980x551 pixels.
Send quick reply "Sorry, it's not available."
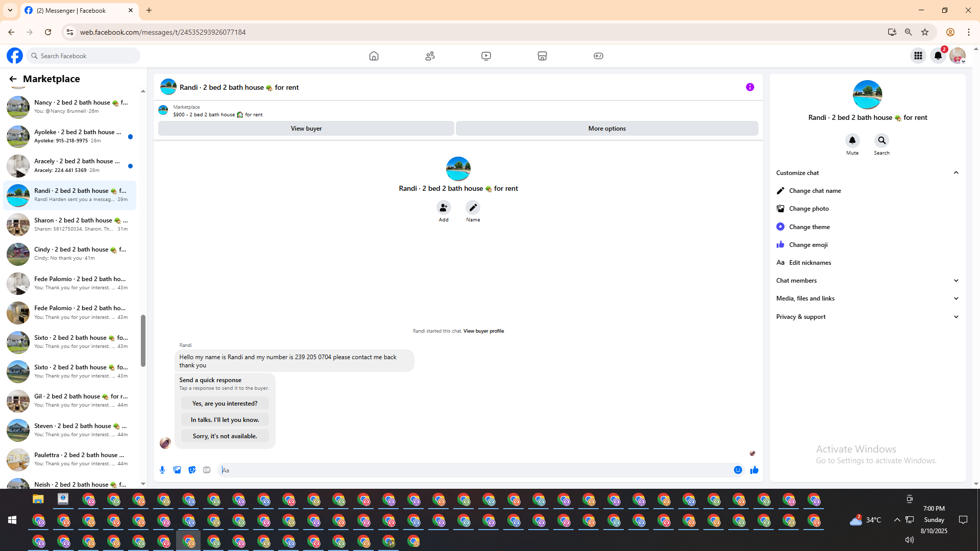coord(225,436)
